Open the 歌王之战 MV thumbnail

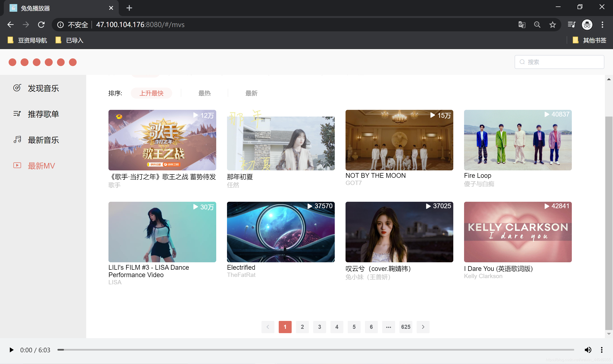pos(162,140)
